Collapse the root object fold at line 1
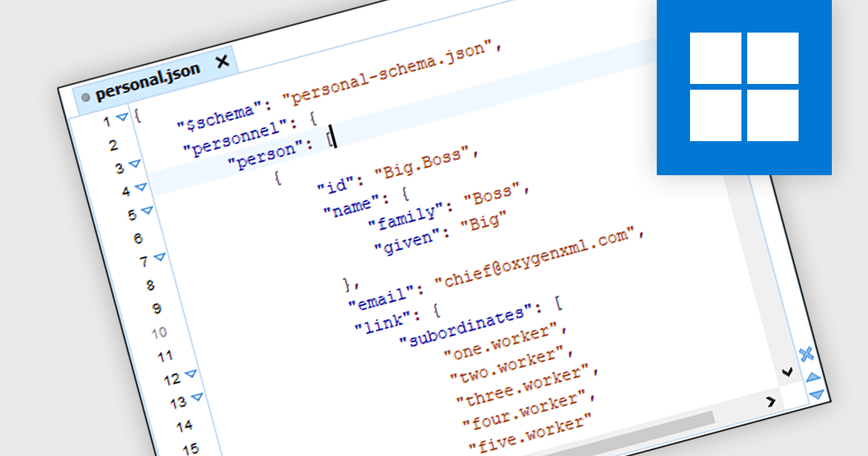Image resolution: width=868 pixels, height=456 pixels. pyautogui.click(x=122, y=118)
